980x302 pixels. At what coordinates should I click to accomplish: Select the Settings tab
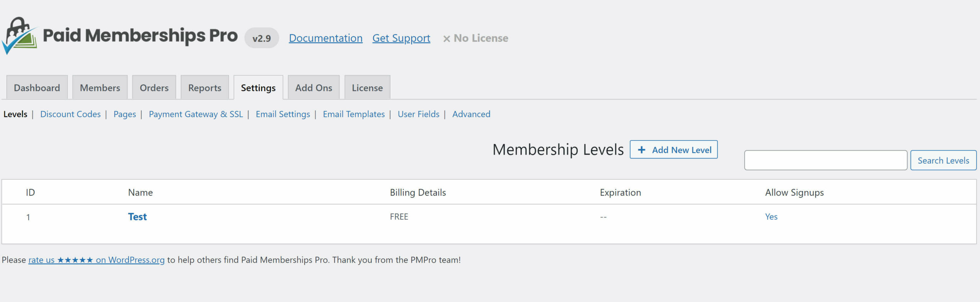click(258, 88)
